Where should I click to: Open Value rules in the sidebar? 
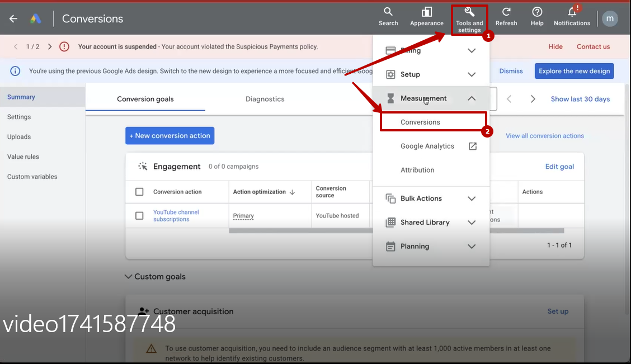(23, 157)
